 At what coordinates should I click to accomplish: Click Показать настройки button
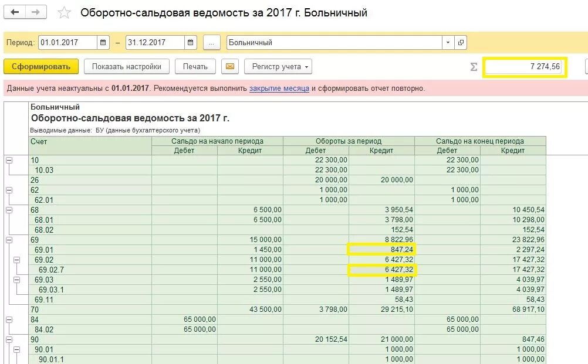click(x=126, y=67)
